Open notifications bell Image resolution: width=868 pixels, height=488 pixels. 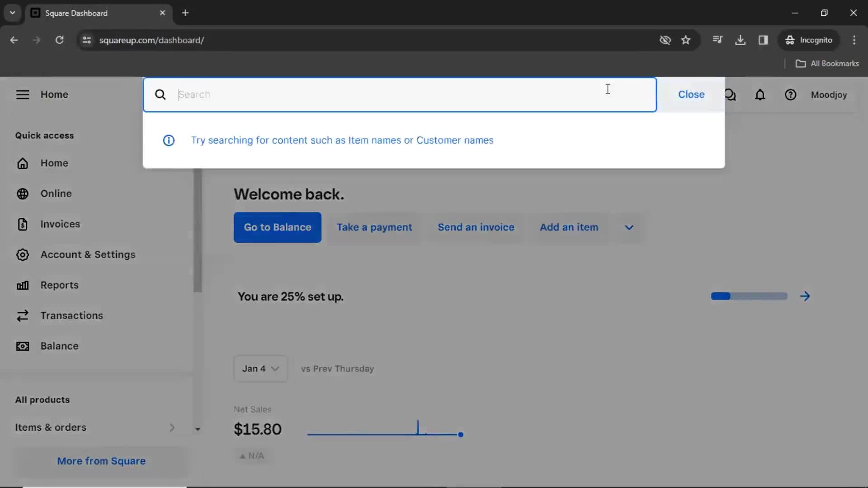(760, 95)
